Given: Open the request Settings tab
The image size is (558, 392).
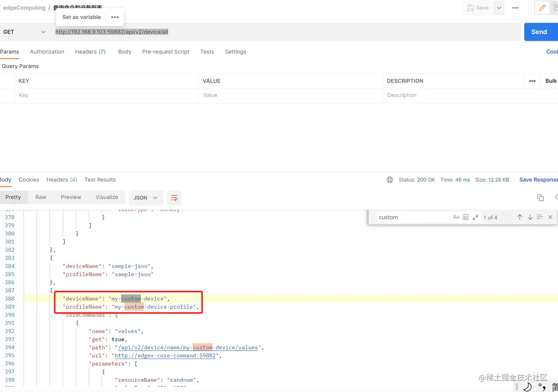Looking at the screenshot, I should pos(235,52).
